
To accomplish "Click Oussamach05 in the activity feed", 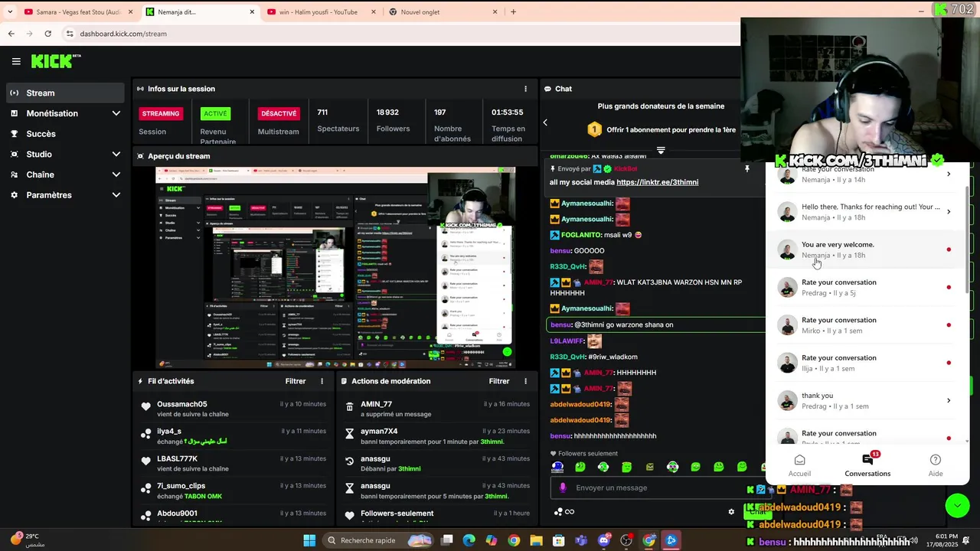I will coord(182,404).
